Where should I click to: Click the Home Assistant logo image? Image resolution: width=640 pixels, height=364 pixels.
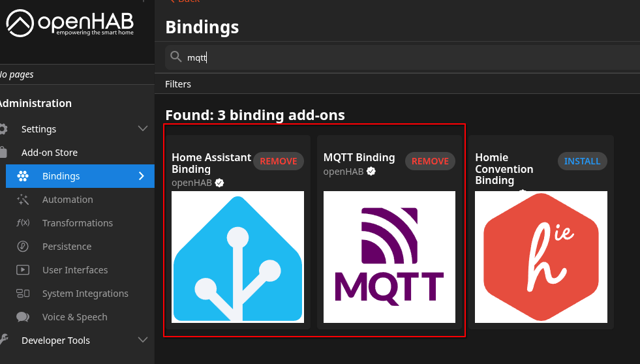click(x=237, y=257)
